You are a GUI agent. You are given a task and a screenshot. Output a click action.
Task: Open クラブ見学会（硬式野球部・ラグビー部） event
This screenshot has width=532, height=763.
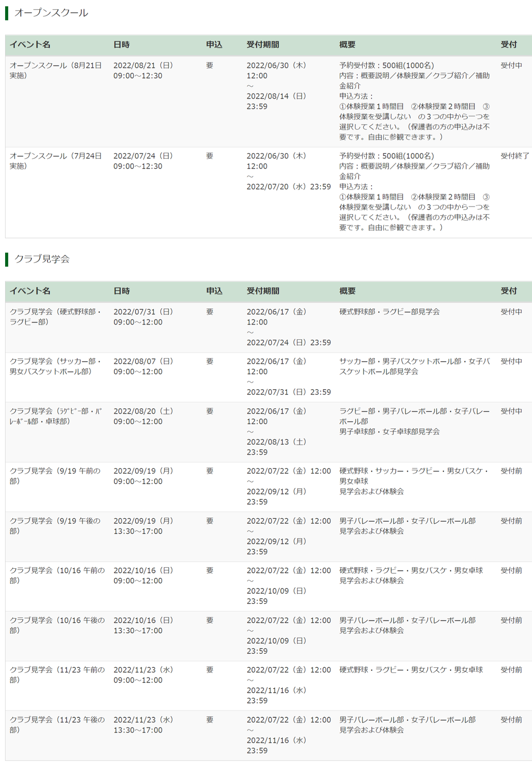[55, 316]
